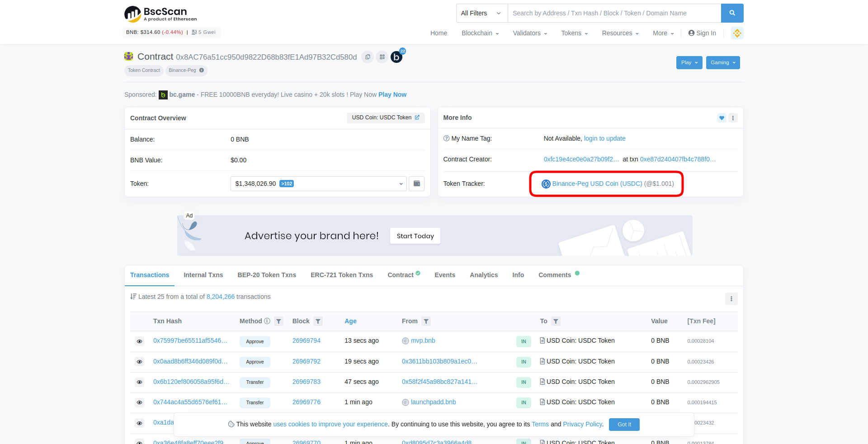Open creation transaction 0xe87d240407fb4c788f0
This screenshot has width=868, height=444.
[x=678, y=159]
